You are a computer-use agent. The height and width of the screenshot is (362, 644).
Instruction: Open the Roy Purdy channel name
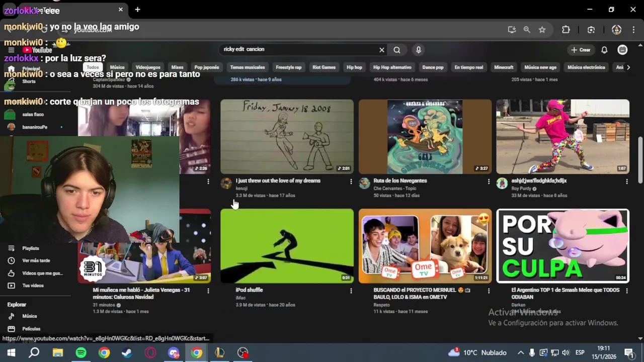[521, 189]
